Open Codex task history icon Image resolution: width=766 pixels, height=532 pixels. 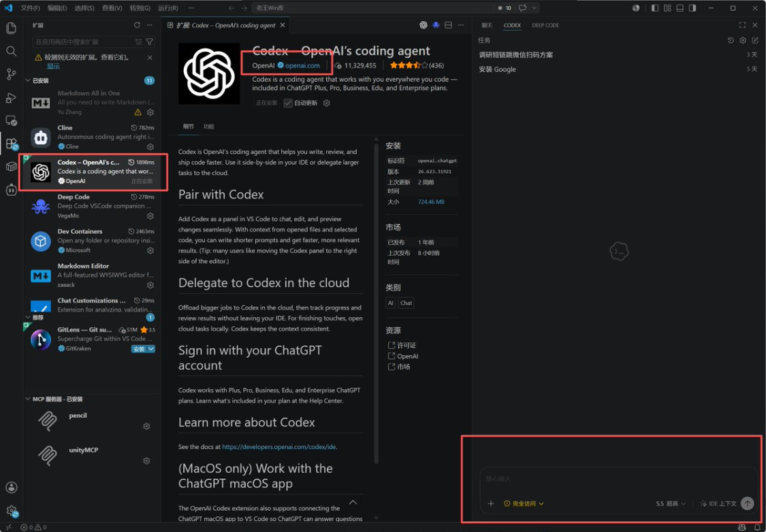point(731,41)
